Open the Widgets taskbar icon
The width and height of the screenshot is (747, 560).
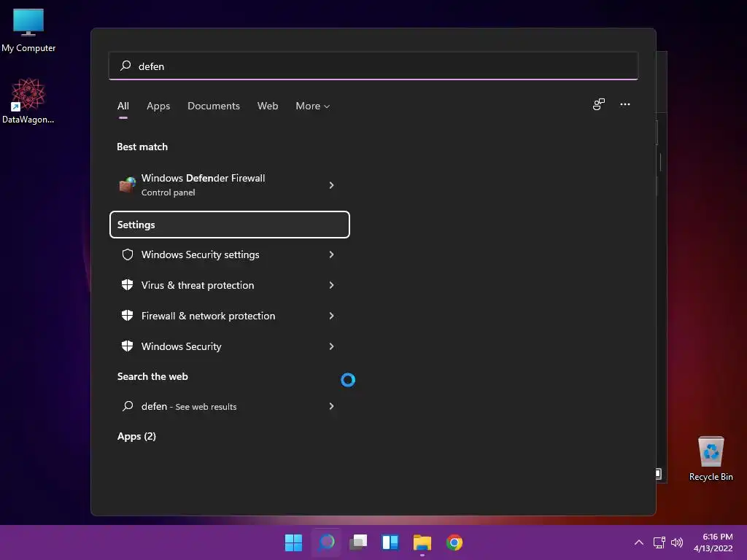tap(390, 542)
